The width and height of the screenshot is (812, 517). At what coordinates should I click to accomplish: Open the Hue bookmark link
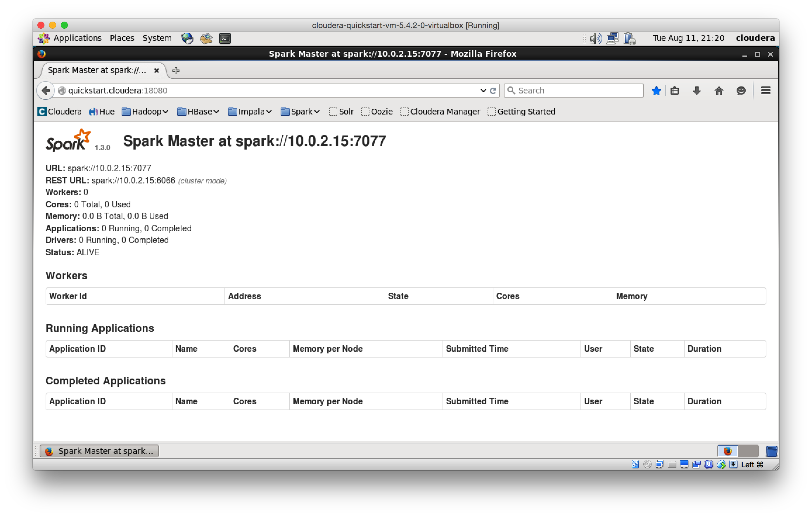pos(102,112)
